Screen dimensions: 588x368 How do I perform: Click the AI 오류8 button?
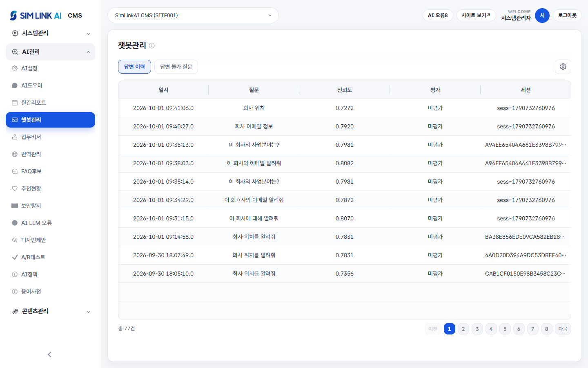coord(438,16)
